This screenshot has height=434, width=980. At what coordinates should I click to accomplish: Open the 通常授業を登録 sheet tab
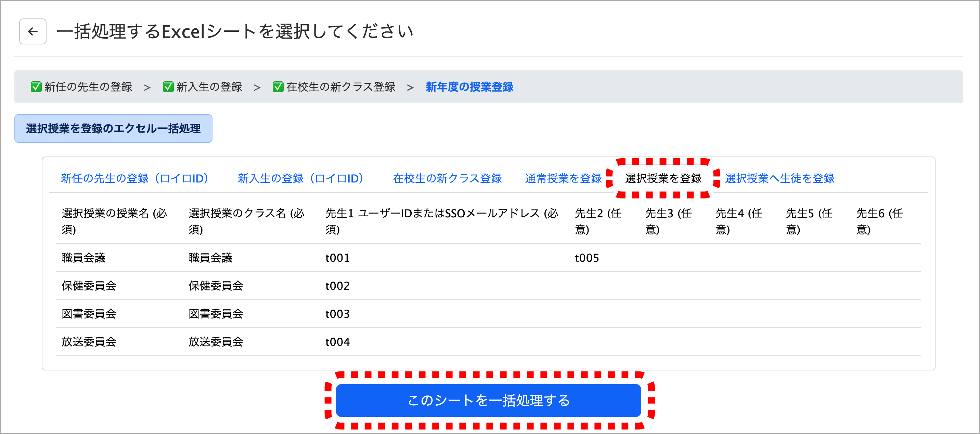coord(563,178)
